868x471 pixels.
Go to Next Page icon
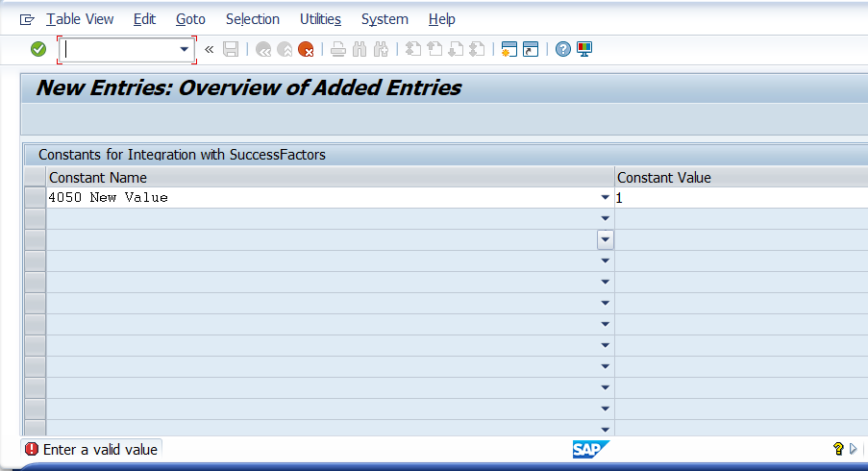pos(456,49)
